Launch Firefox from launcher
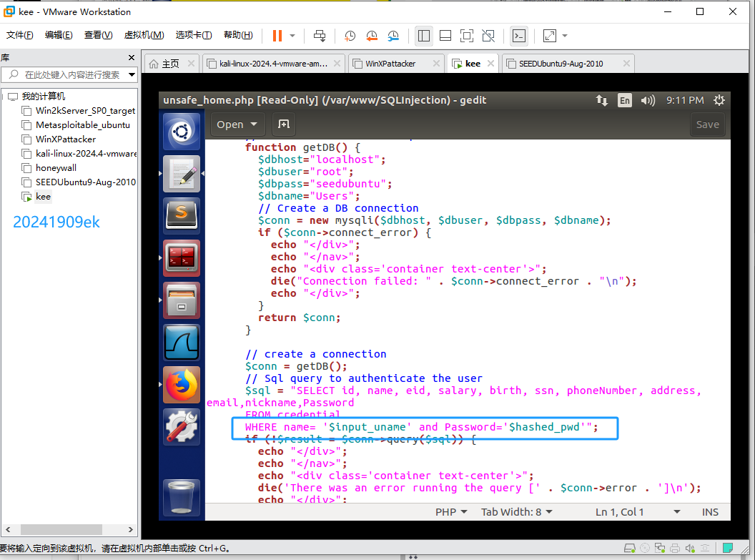The image size is (755, 560). click(182, 385)
